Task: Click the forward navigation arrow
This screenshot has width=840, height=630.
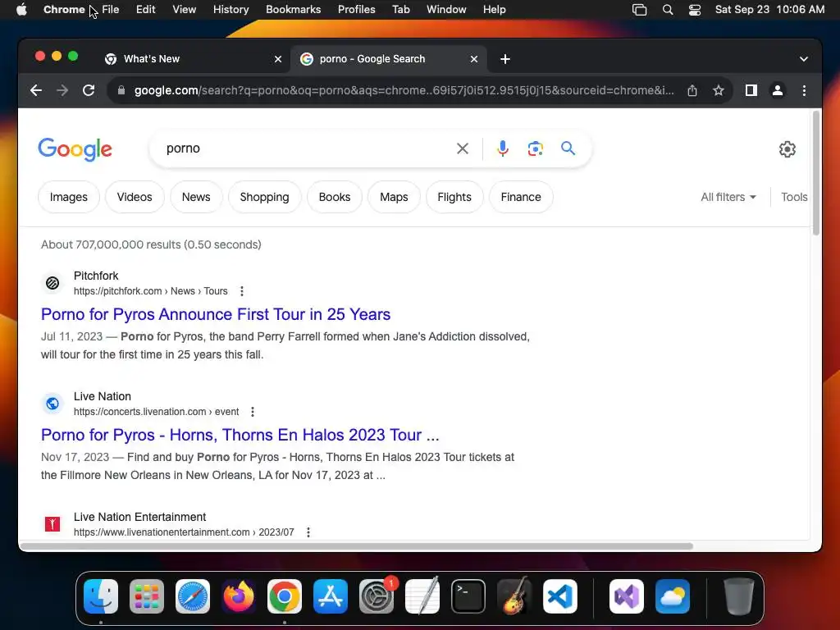Action: (x=62, y=90)
